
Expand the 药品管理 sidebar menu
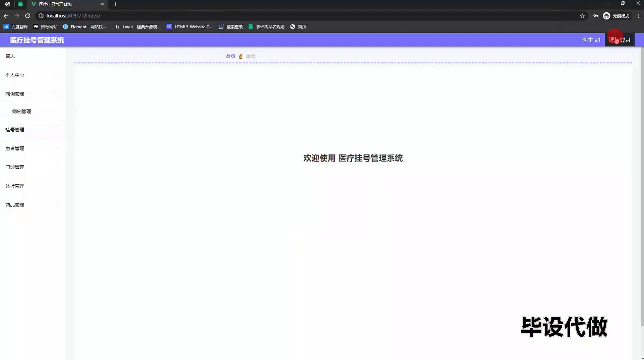[x=15, y=205]
